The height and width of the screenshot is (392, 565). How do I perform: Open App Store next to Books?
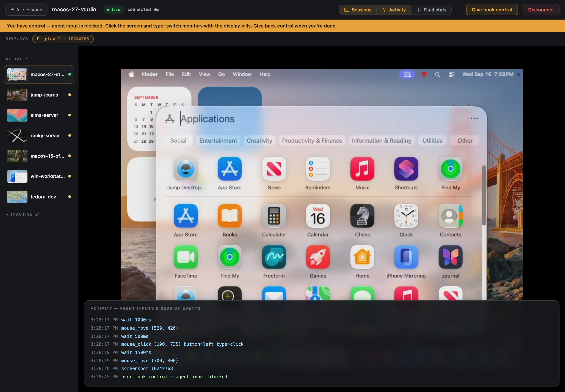186,216
